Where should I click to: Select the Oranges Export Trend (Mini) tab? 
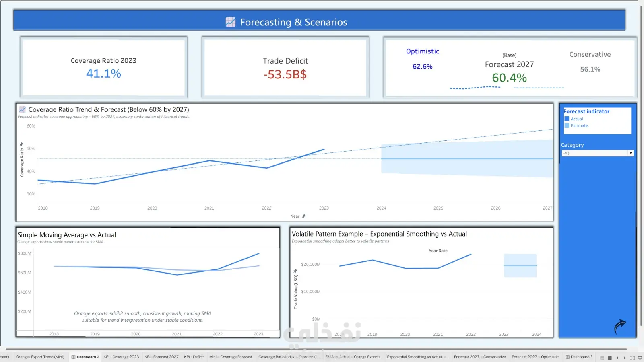[40, 357]
